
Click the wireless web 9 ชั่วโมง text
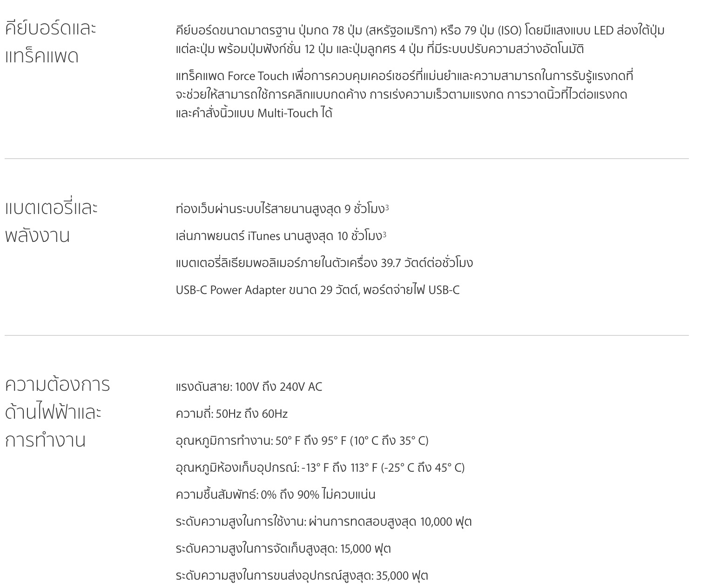coord(280,209)
